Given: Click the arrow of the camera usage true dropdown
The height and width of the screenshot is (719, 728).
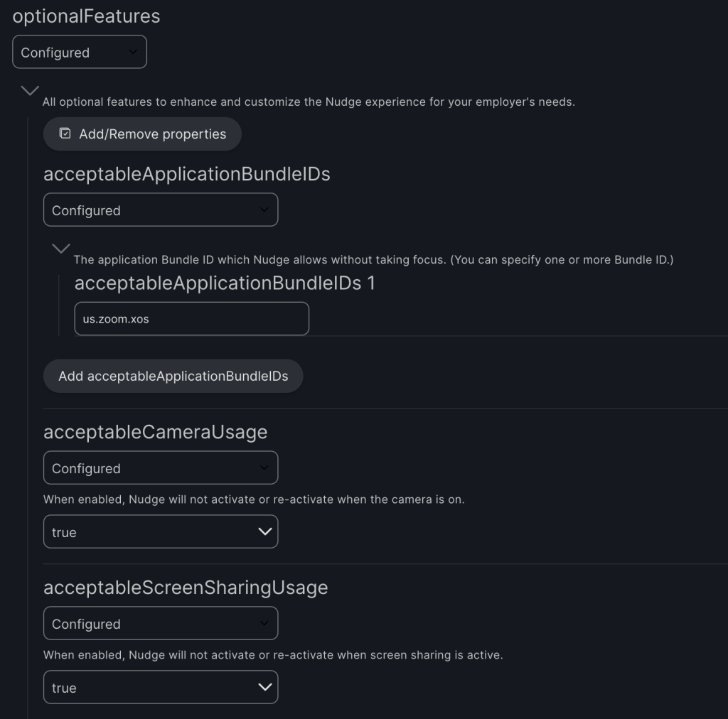Looking at the screenshot, I should click(264, 531).
